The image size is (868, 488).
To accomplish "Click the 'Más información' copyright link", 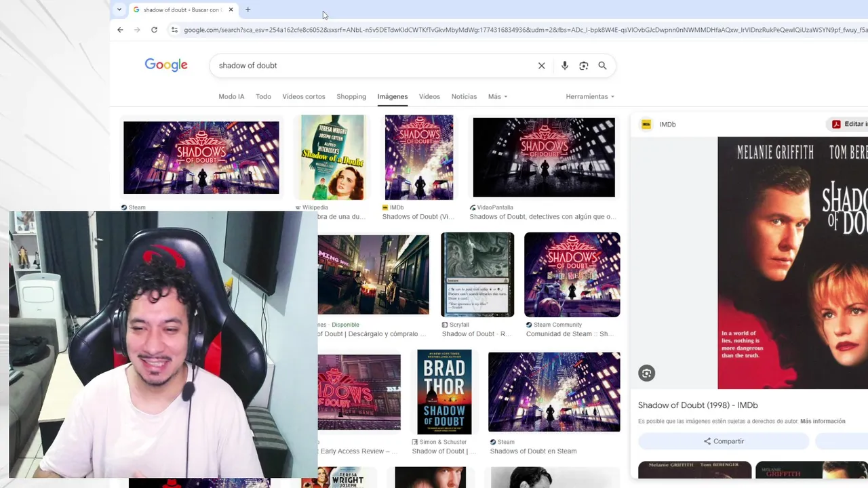I will coord(823,421).
